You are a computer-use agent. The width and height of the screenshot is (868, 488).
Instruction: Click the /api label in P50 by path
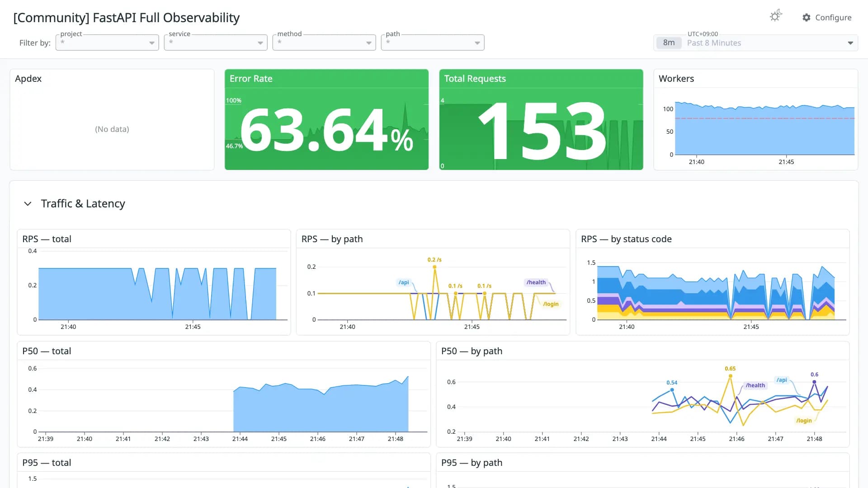(782, 380)
